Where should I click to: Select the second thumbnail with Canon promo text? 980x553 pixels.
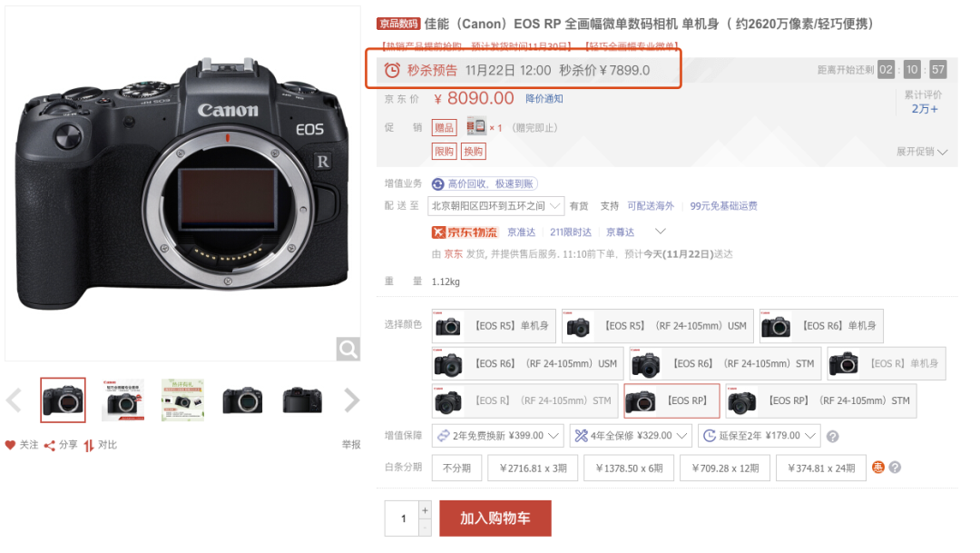122,400
